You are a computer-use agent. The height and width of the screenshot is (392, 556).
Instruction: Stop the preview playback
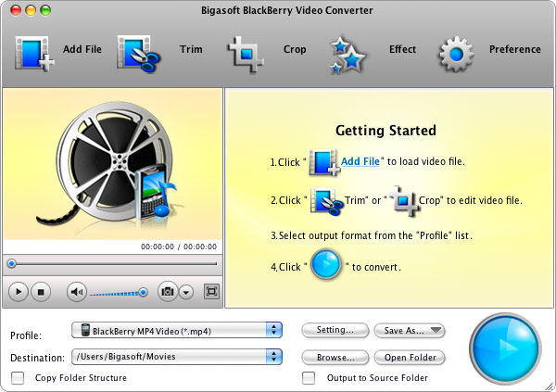click(x=41, y=292)
